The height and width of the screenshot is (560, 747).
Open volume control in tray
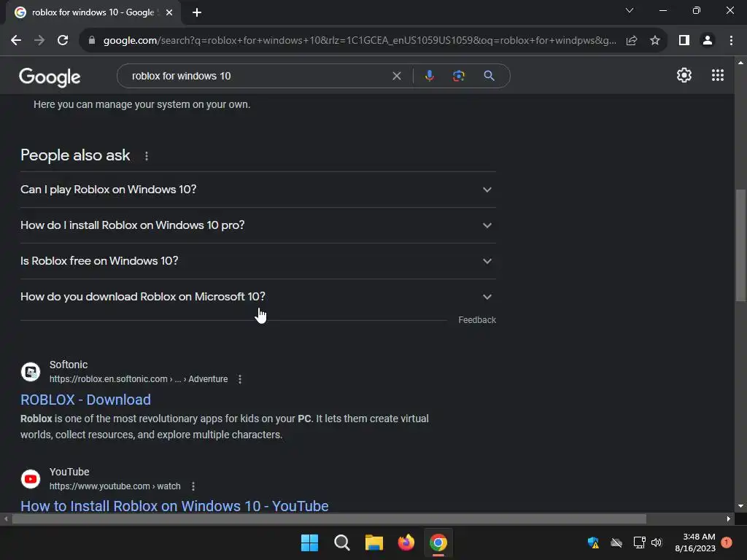657,542
